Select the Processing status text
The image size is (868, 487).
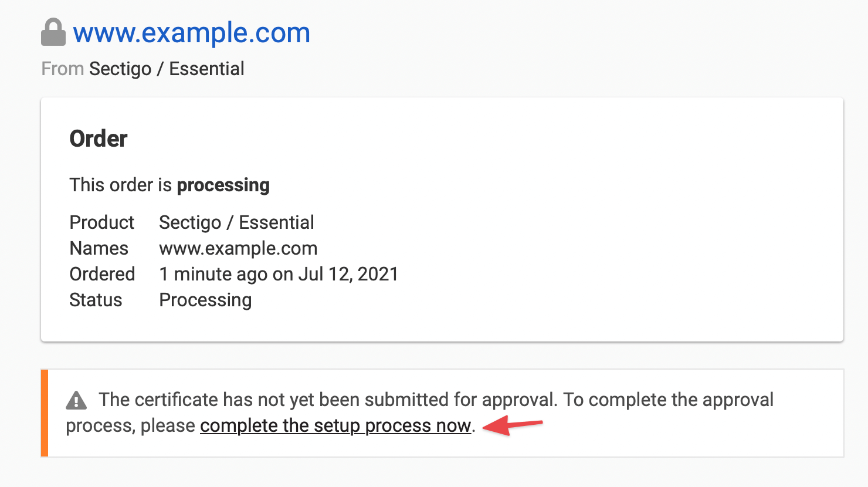pyautogui.click(x=205, y=300)
